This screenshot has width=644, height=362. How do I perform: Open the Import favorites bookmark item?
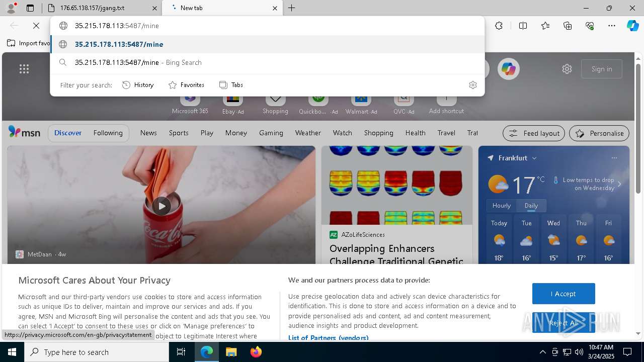coord(29,43)
